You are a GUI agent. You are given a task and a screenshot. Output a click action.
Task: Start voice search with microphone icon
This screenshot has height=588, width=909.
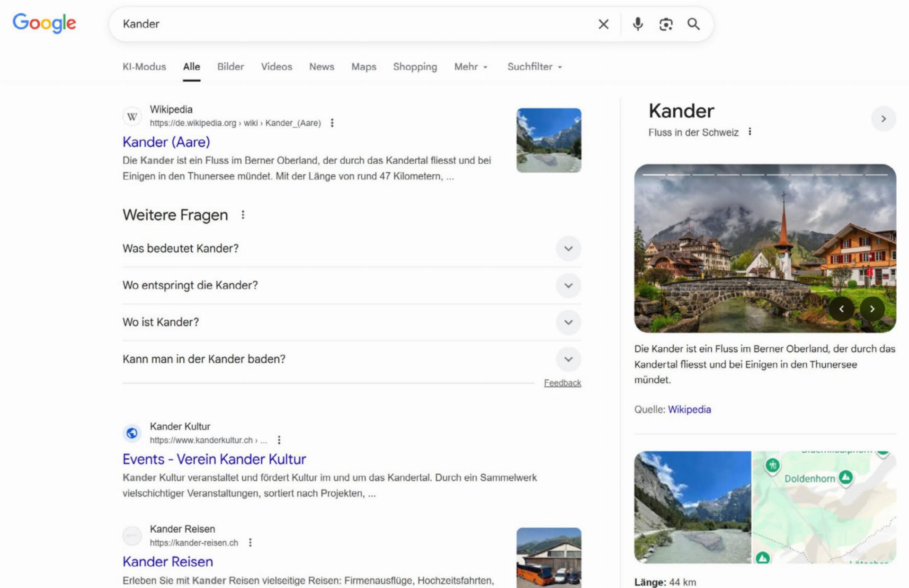[x=638, y=24]
